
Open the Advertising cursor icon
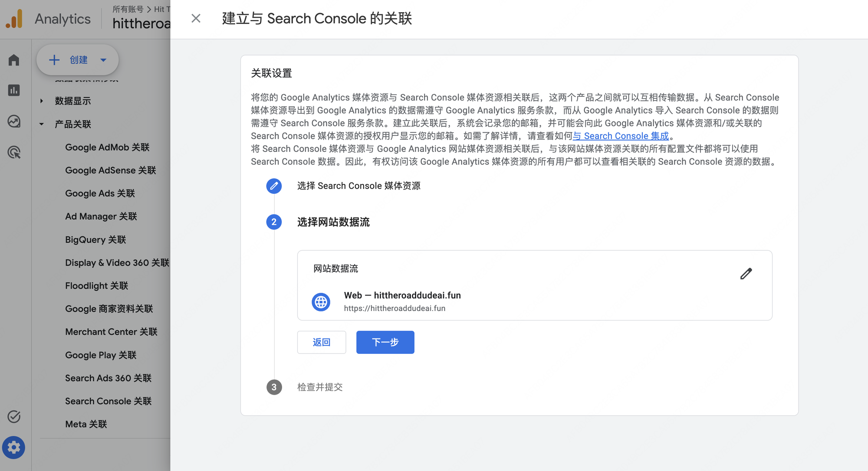(x=14, y=152)
